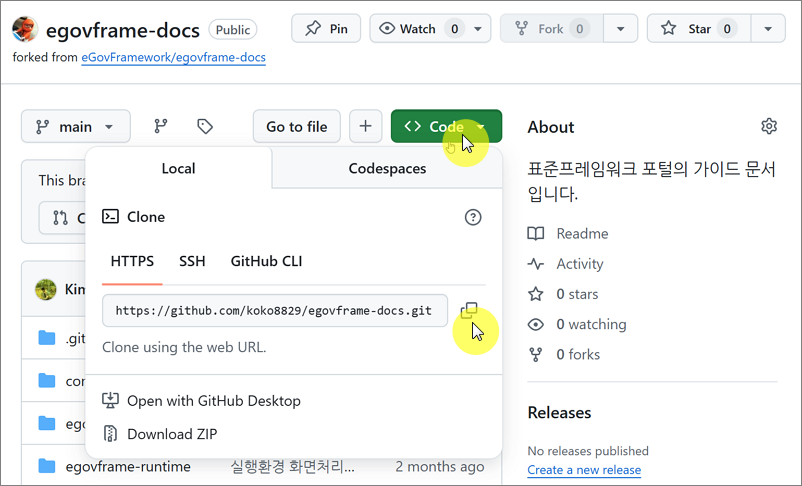Click the Clone help question-mark icon
Viewport: 802px width, 486px height.
click(x=473, y=217)
